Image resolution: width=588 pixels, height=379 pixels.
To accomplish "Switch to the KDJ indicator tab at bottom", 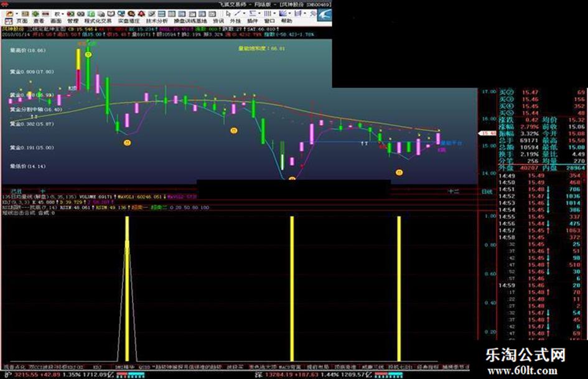I will 97,367.
